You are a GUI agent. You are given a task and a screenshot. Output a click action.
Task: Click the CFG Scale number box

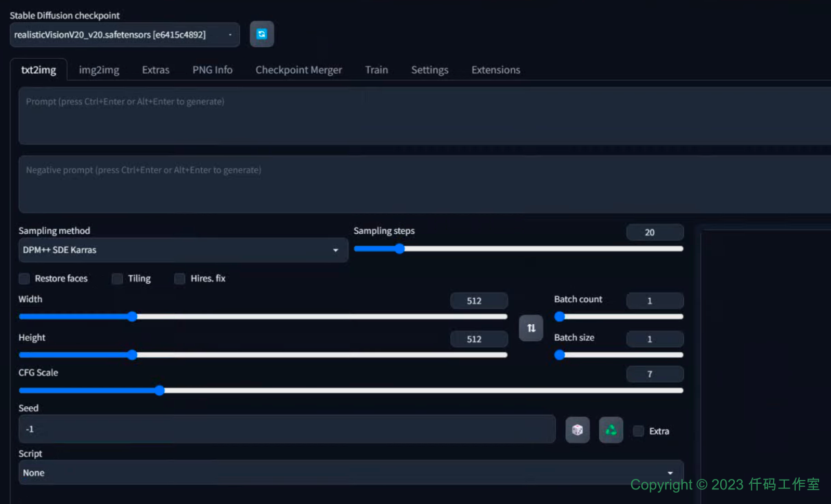(x=655, y=374)
